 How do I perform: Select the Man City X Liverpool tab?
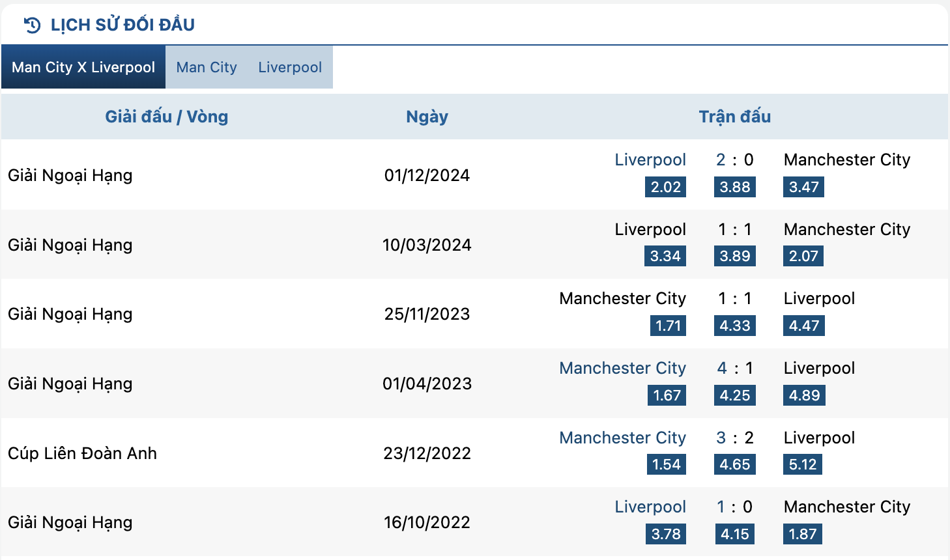[83, 67]
